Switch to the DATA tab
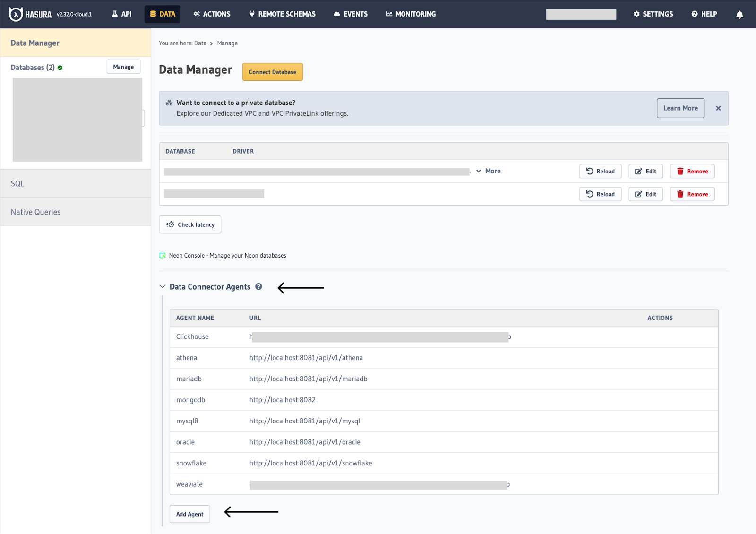 tap(163, 14)
